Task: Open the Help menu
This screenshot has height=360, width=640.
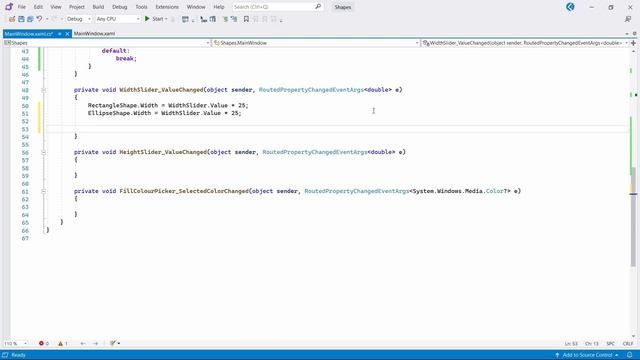Action: (219, 7)
